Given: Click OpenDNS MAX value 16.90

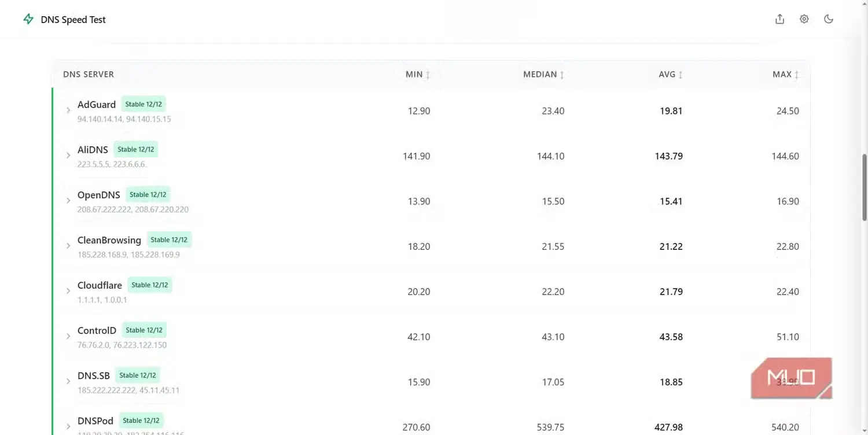Looking at the screenshot, I should click(x=788, y=201).
